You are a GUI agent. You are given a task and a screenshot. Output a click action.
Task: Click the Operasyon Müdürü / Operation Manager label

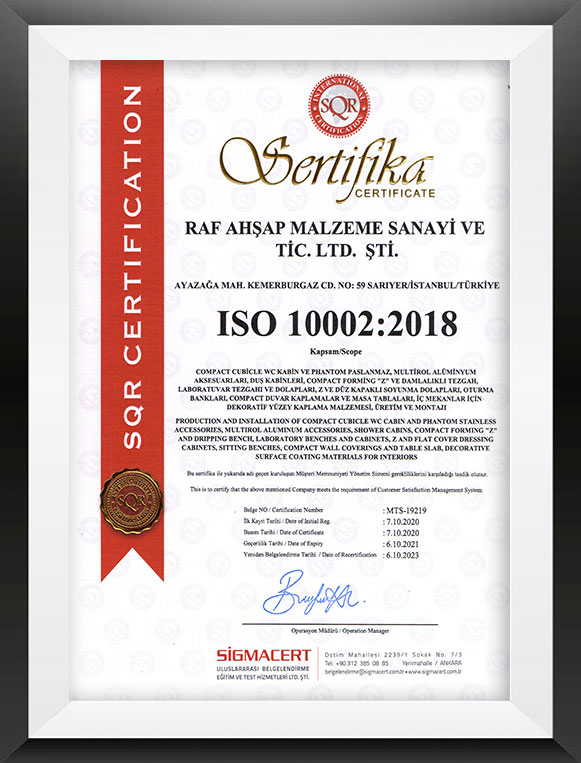click(340, 631)
